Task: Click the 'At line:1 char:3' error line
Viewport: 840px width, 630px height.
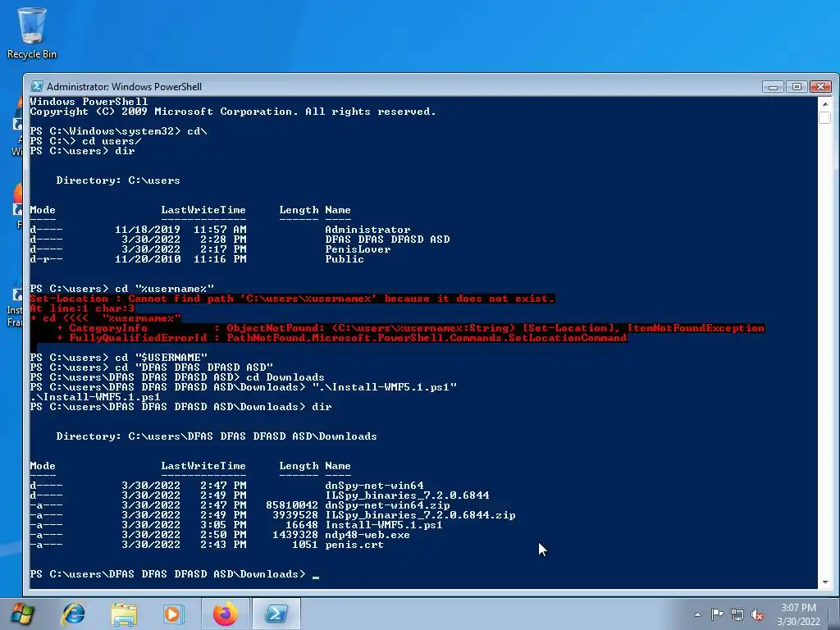Action: pos(83,308)
